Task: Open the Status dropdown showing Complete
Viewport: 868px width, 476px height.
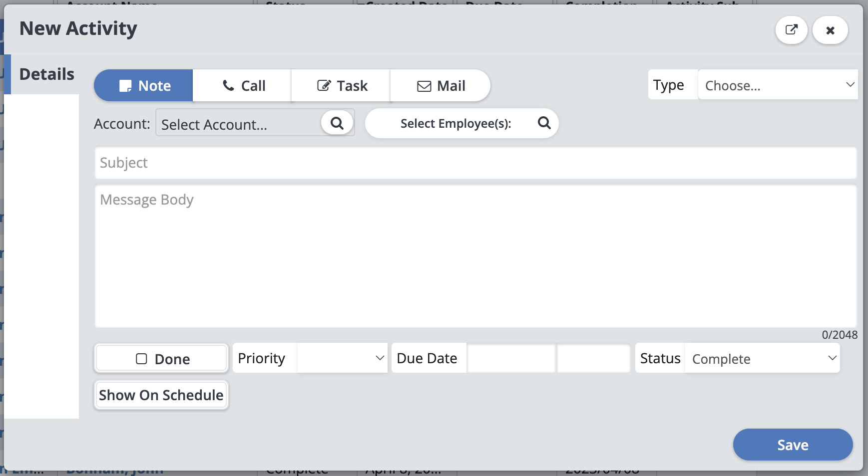Action: click(x=762, y=358)
